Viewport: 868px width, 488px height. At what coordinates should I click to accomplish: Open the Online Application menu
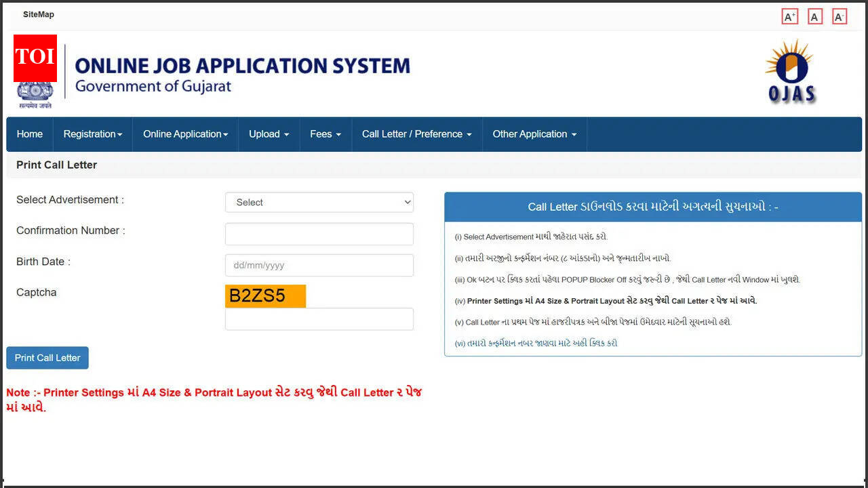(184, 134)
